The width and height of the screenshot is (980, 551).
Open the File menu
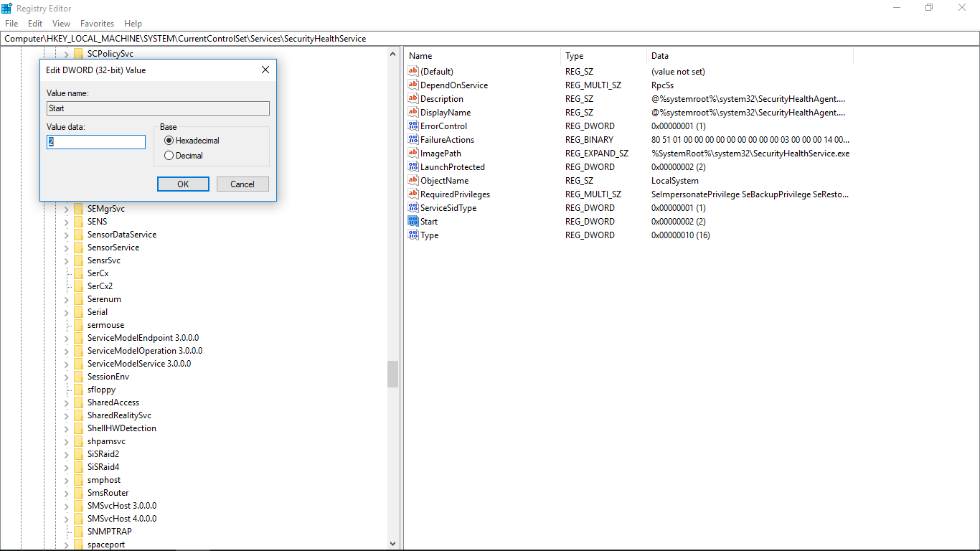[11, 24]
